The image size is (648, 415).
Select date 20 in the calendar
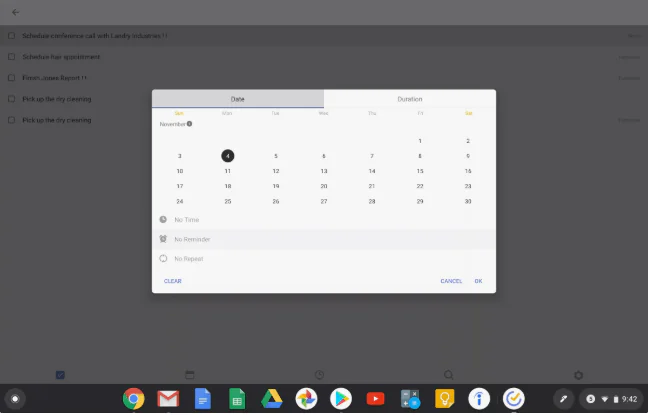pyautogui.click(x=324, y=186)
